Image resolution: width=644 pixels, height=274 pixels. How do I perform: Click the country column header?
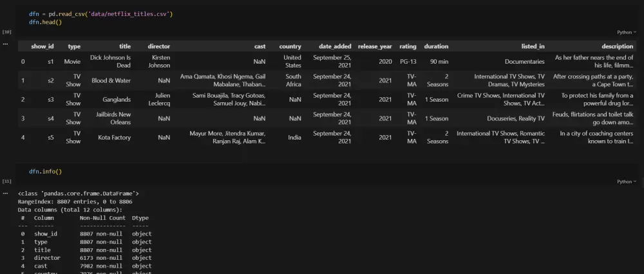[x=290, y=46]
